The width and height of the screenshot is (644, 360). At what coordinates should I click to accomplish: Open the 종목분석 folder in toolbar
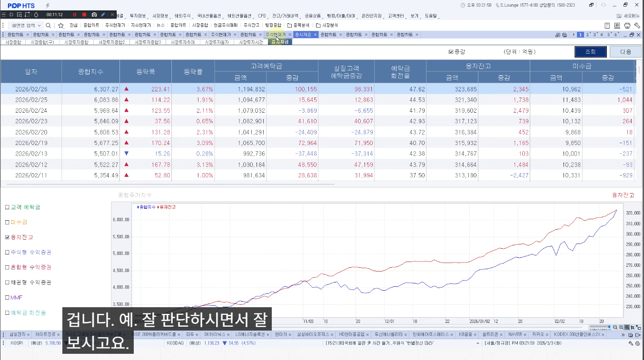click(x=297, y=25)
